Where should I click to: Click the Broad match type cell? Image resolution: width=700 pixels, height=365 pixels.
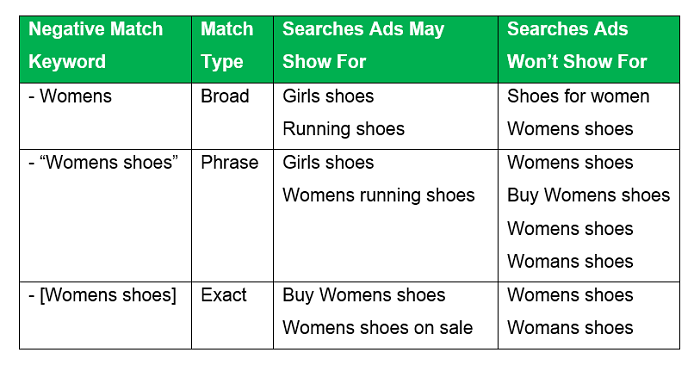tap(232, 116)
